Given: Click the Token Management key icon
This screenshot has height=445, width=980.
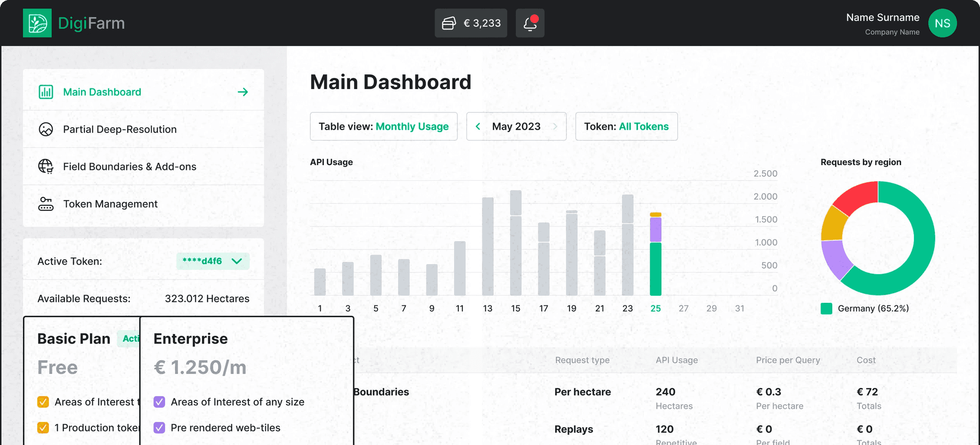Looking at the screenshot, I should 45,204.
